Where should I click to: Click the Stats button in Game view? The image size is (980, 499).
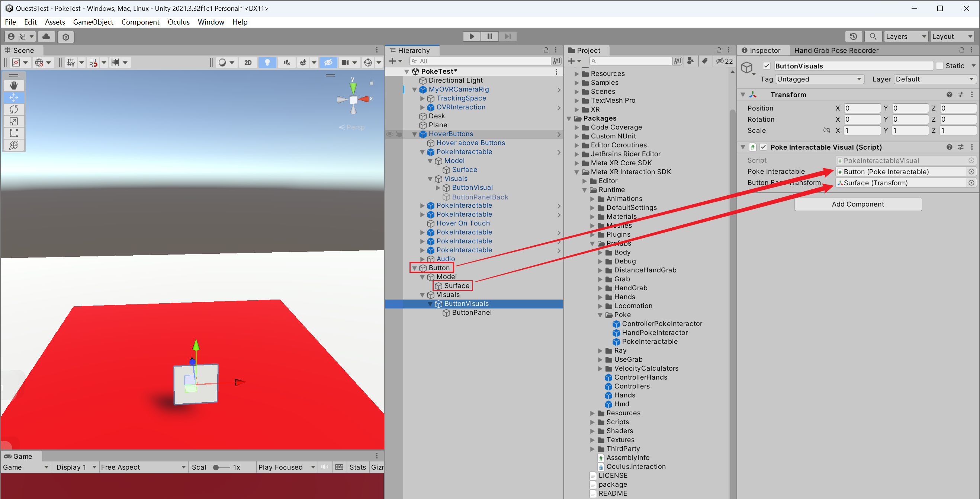pos(357,467)
